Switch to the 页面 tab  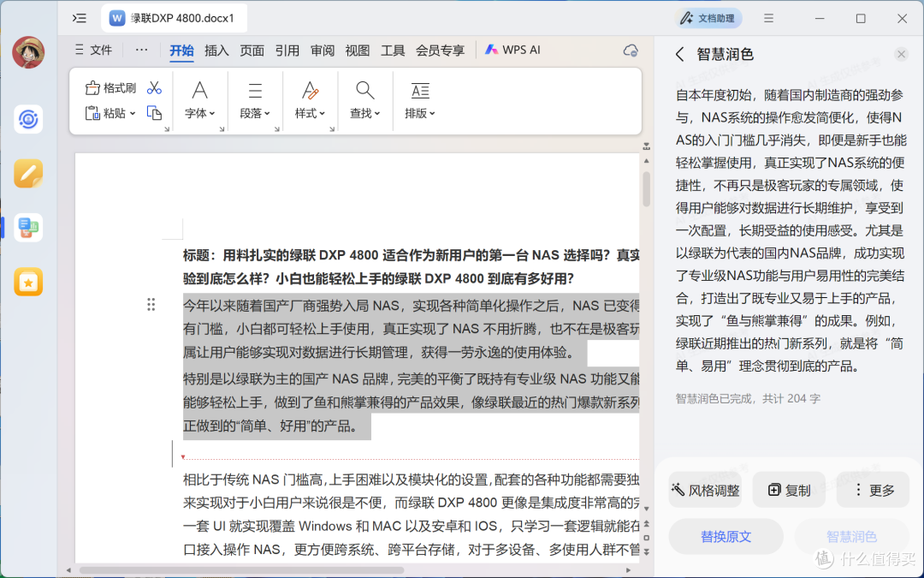[252, 51]
